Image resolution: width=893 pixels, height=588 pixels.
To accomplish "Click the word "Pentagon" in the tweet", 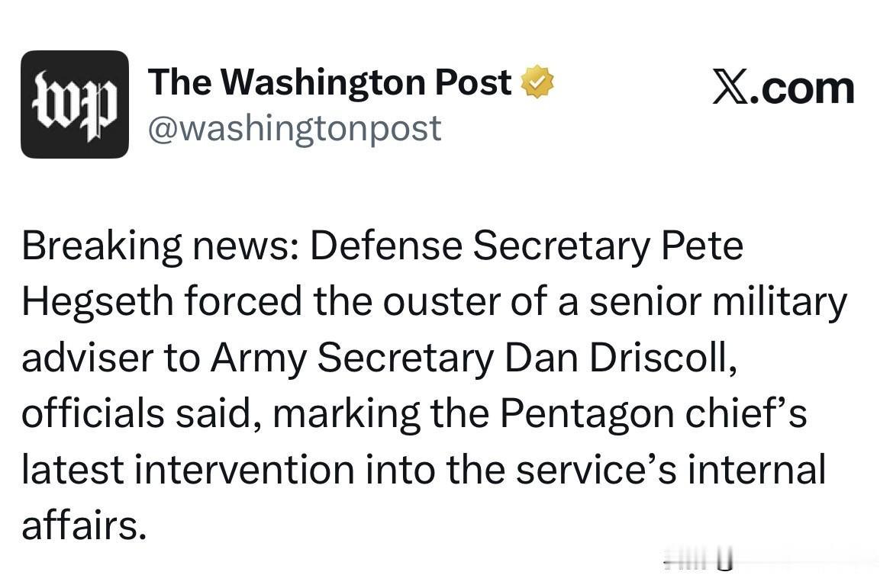I will [x=588, y=414].
